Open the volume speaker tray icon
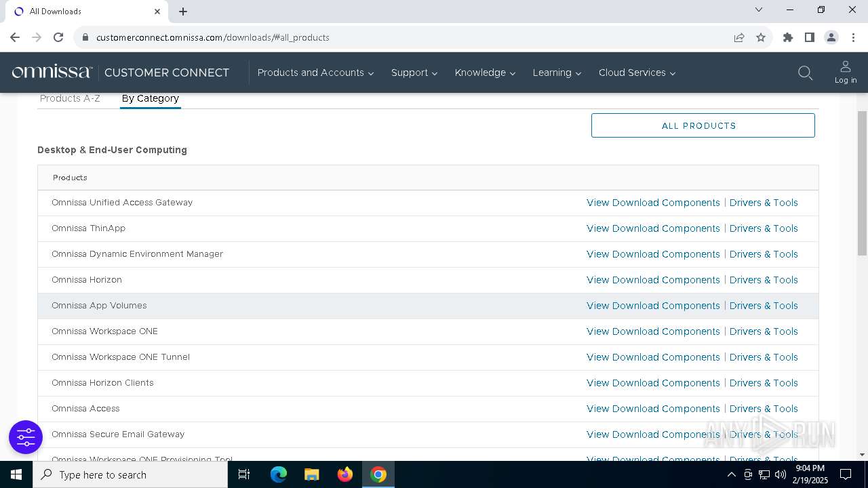Screen dimensions: 868x488 [x=781, y=474]
